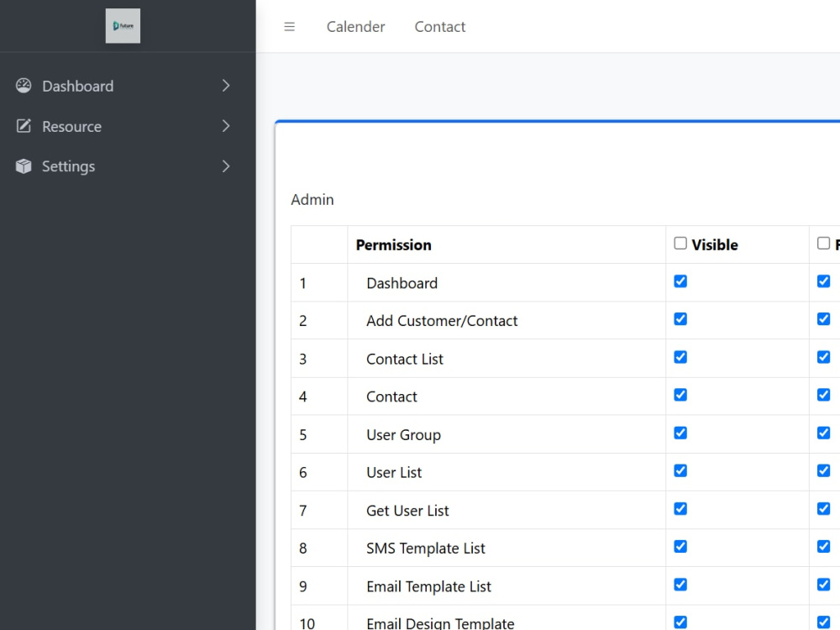Screen dimensions: 840x630
Task: Select the Add Customer/Contact permission text
Action: click(x=442, y=320)
